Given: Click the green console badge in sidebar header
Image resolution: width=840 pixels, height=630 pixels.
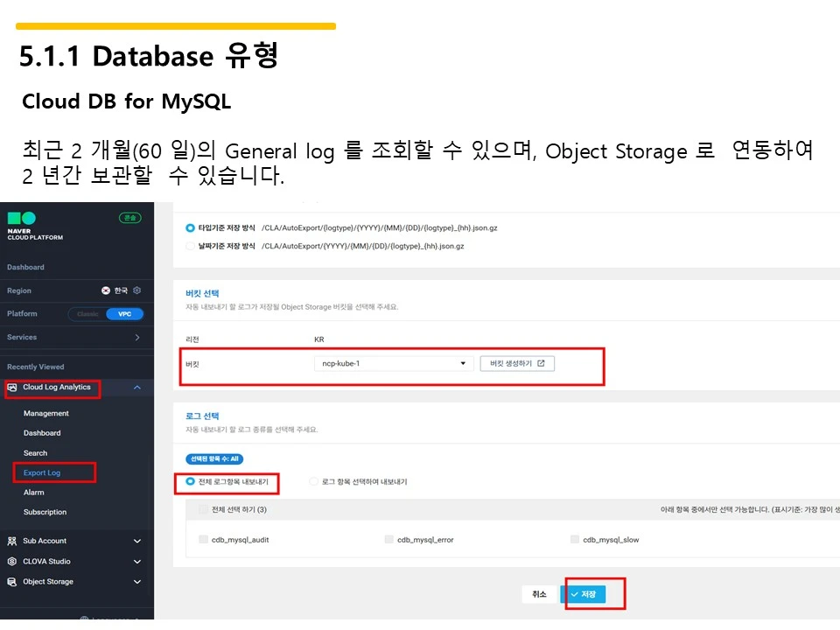Looking at the screenshot, I should click(129, 218).
